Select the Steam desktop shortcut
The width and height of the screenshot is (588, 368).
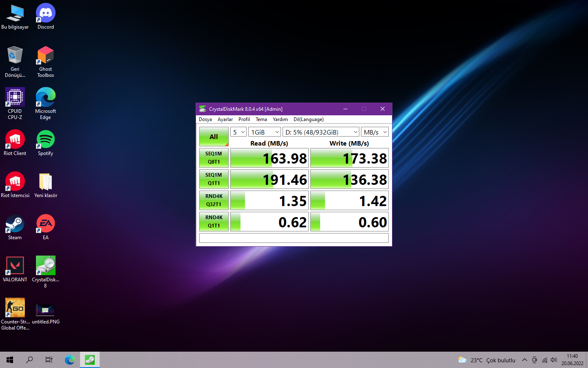pos(15,227)
